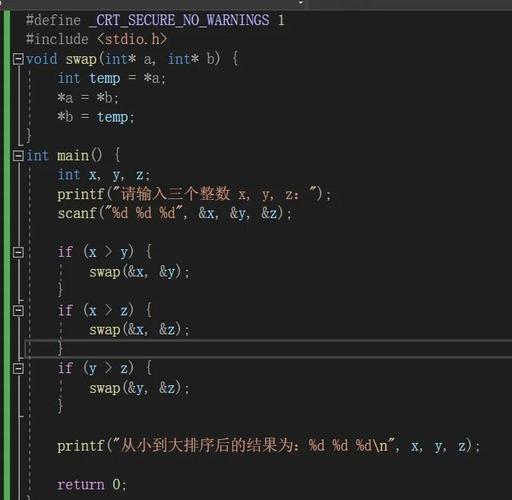Place cursor on '*a = *b;' line
This screenshot has width=512, height=500.
88,98
